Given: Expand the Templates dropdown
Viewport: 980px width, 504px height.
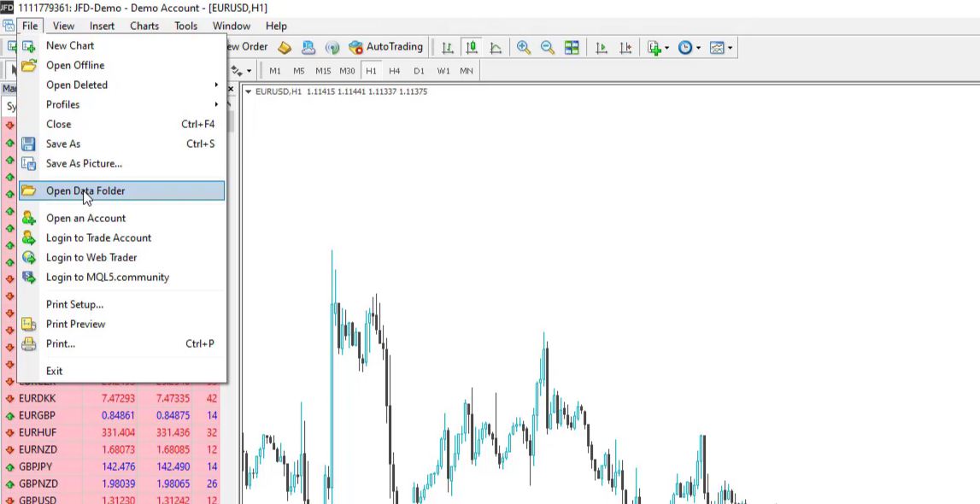Looking at the screenshot, I should (730, 48).
